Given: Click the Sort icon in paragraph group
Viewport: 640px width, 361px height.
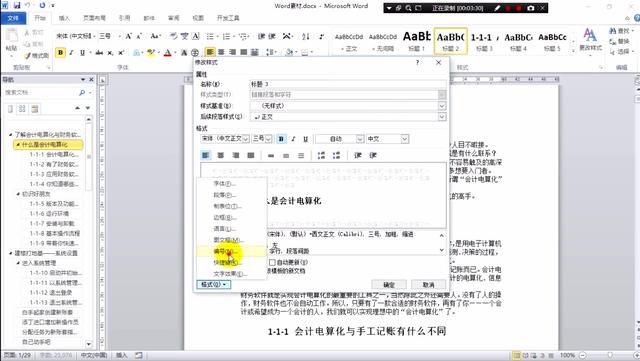Looking at the screenshot, I should 306,36.
